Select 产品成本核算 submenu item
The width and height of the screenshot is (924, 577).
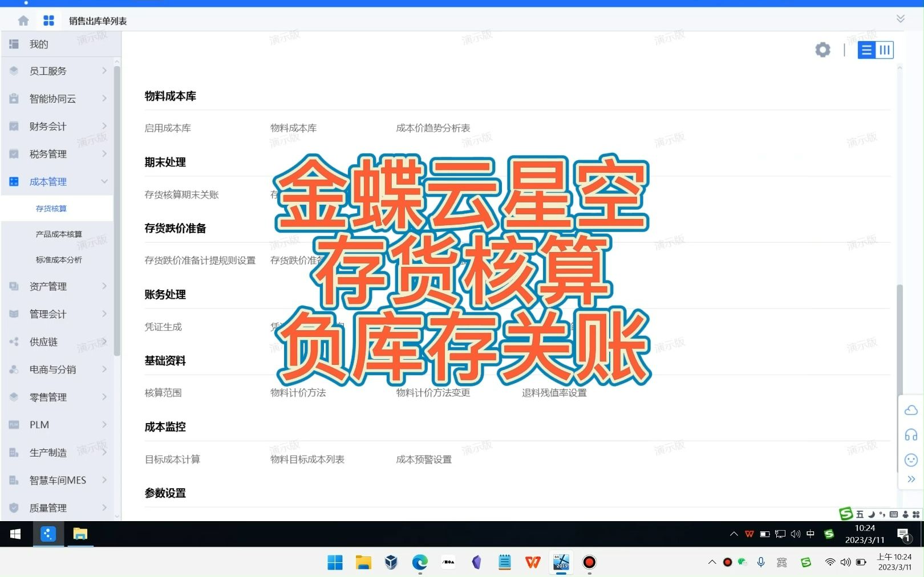pyautogui.click(x=59, y=234)
